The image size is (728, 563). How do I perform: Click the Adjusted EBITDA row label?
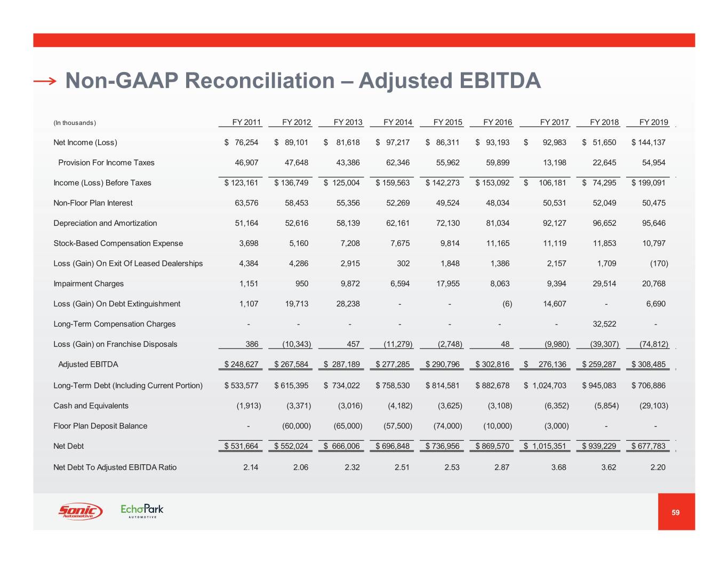88,364
